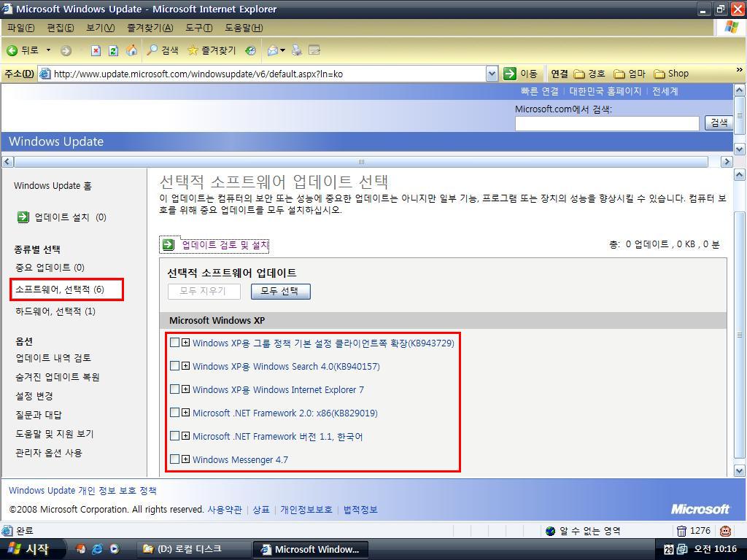747x560 pixels.
Task: Click the green arrow next to 업데이트 설치
Action: tap(23, 217)
